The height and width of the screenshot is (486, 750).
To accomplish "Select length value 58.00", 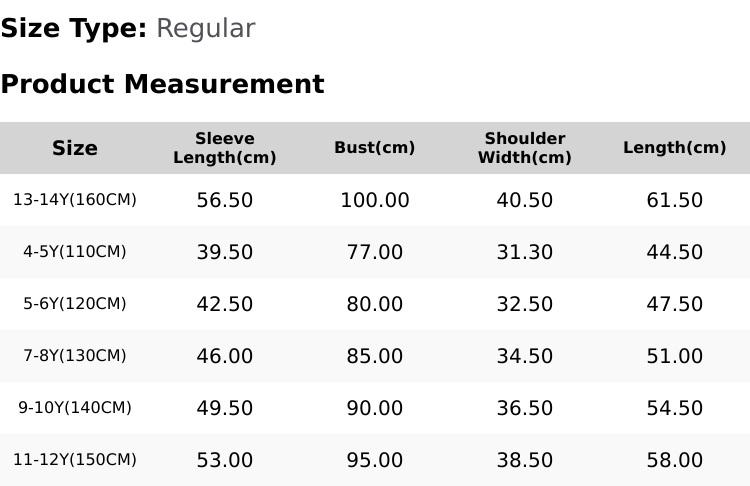I will click(x=674, y=460).
